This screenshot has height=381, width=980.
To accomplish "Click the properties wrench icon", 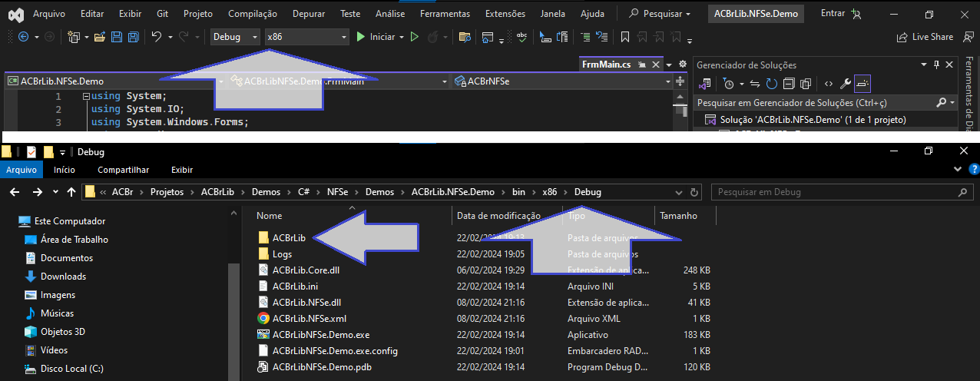I will tap(846, 84).
